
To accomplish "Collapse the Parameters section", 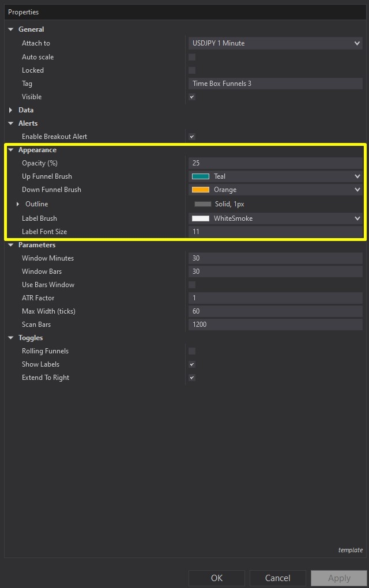I will click(x=10, y=245).
